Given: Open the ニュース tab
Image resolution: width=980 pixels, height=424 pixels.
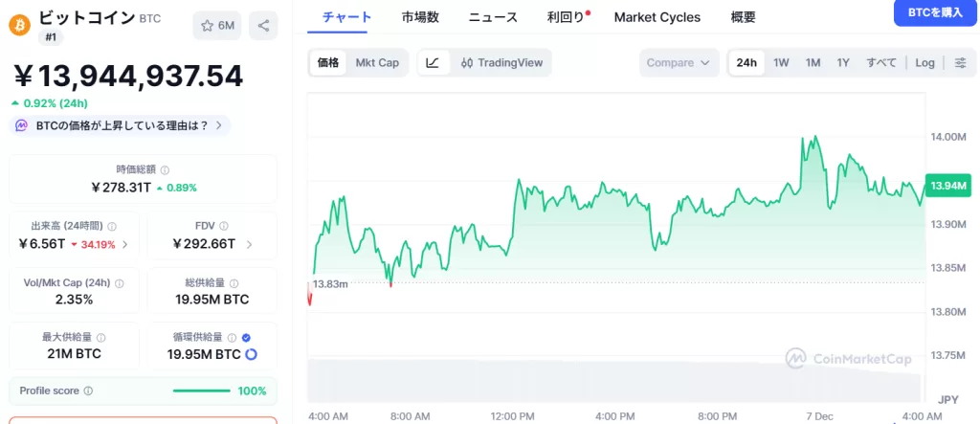Looking at the screenshot, I should 493,17.
